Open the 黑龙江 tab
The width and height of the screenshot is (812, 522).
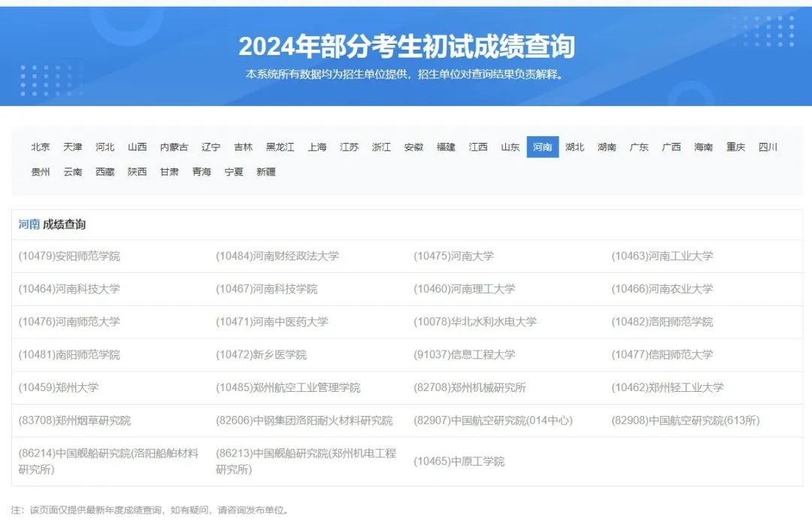[280, 147]
